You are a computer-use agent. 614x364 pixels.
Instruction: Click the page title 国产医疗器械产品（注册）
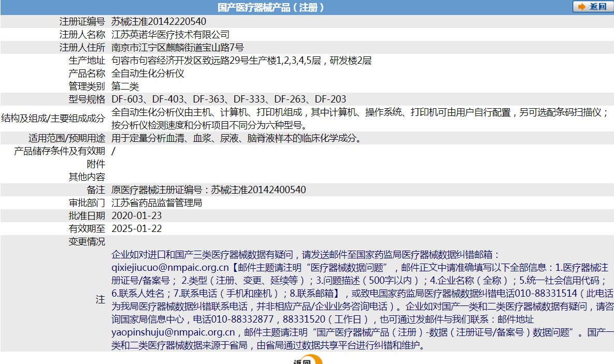coord(271,7)
